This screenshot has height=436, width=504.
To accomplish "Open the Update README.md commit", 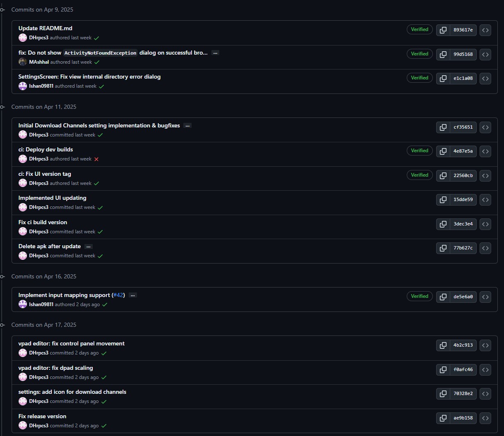I will point(45,28).
